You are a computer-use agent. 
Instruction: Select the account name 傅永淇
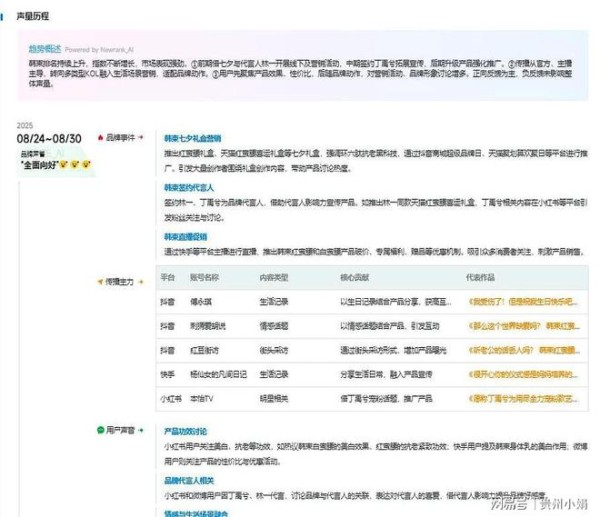[x=201, y=302]
